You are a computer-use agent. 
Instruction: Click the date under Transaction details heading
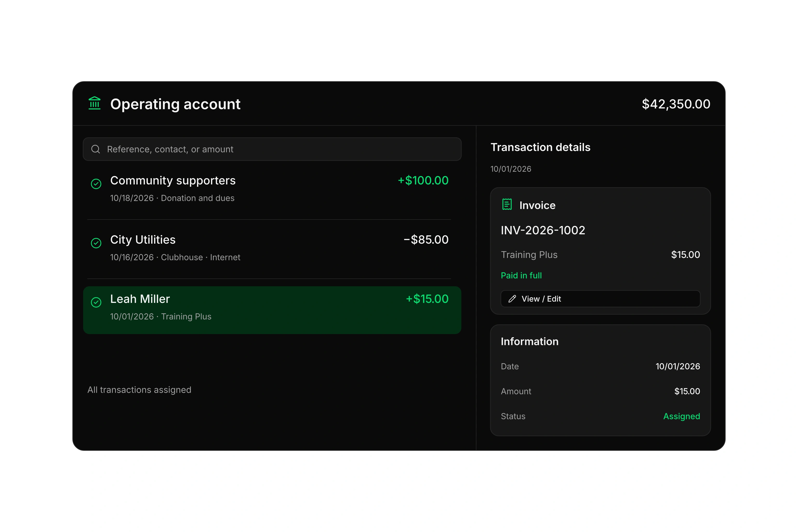click(x=511, y=169)
